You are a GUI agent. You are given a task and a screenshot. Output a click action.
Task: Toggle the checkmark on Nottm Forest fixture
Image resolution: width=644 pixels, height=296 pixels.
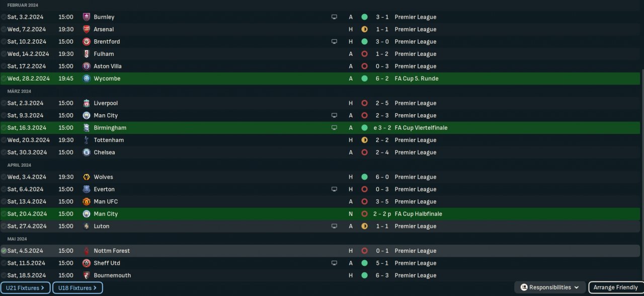[x=4, y=251]
